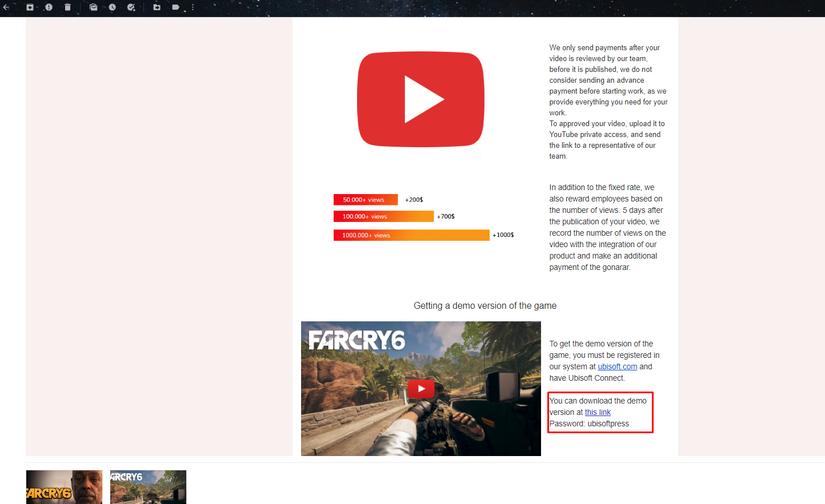
Task: Open the Labels tag icon
Action: point(175,7)
